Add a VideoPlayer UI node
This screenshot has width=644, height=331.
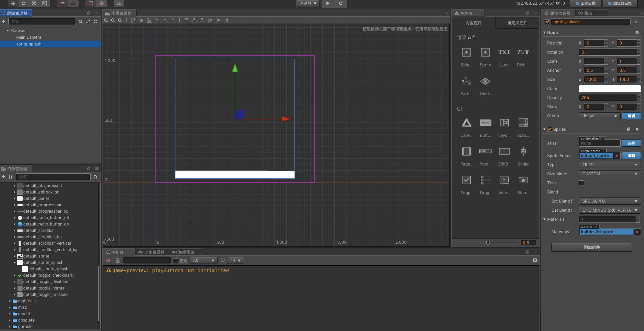tap(504, 185)
